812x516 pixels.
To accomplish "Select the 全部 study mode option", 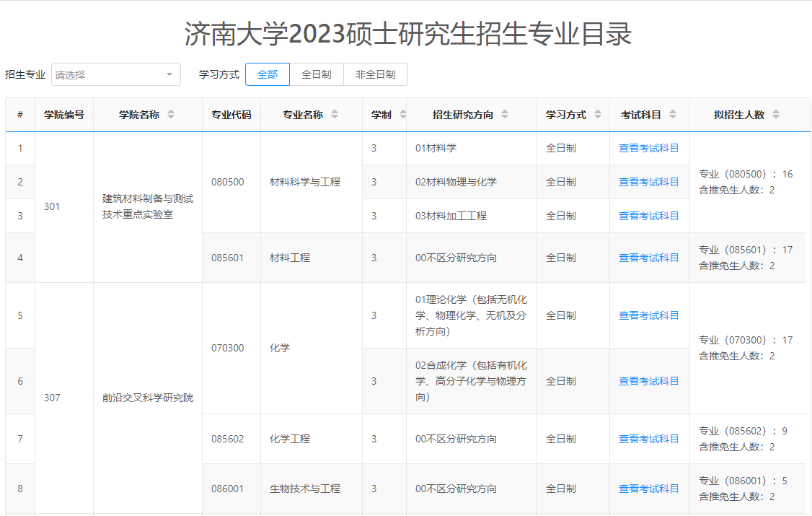I will (268, 74).
